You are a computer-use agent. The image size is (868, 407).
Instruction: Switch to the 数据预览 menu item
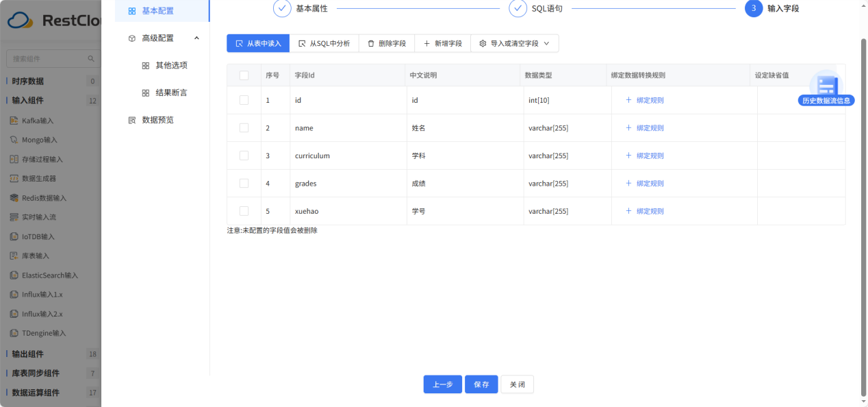coord(157,120)
